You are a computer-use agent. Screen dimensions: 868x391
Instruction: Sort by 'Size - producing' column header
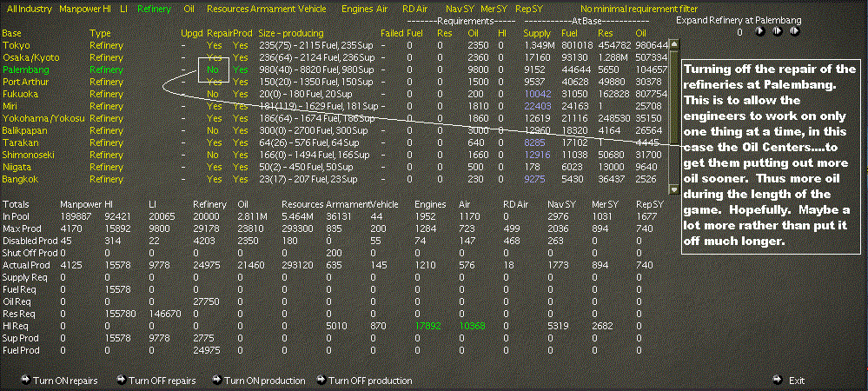point(291,33)
